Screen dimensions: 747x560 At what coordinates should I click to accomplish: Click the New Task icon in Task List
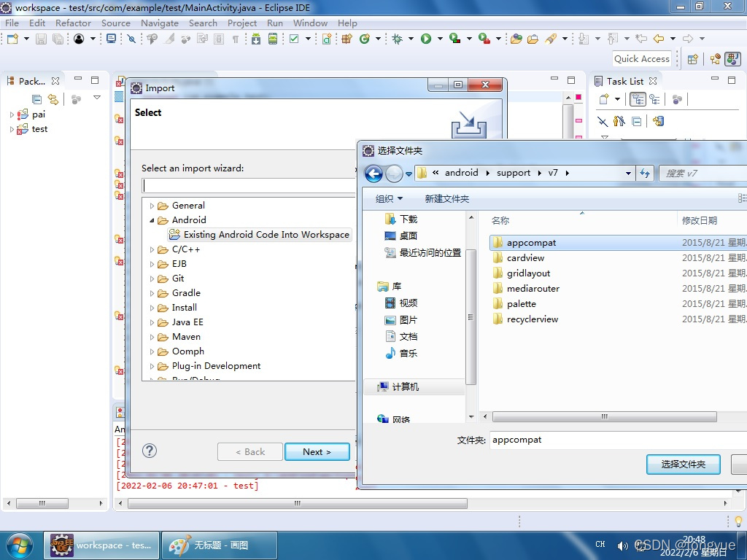(604, 99)
